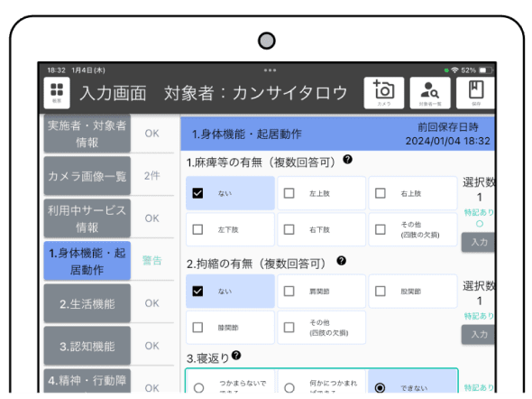Tap the camera icon in header
The height and width of the screenshot is (399, 532).
(384, 93)
